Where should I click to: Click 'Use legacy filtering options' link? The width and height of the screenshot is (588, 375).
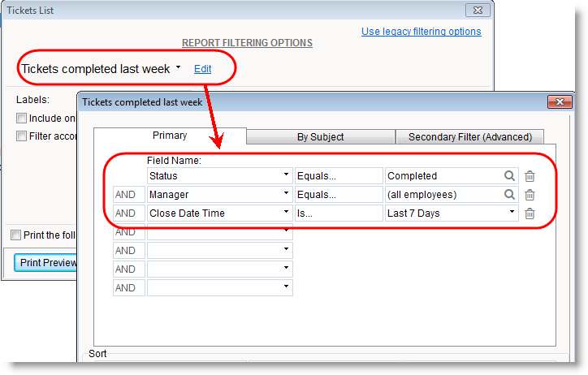[x=421, y=32]
